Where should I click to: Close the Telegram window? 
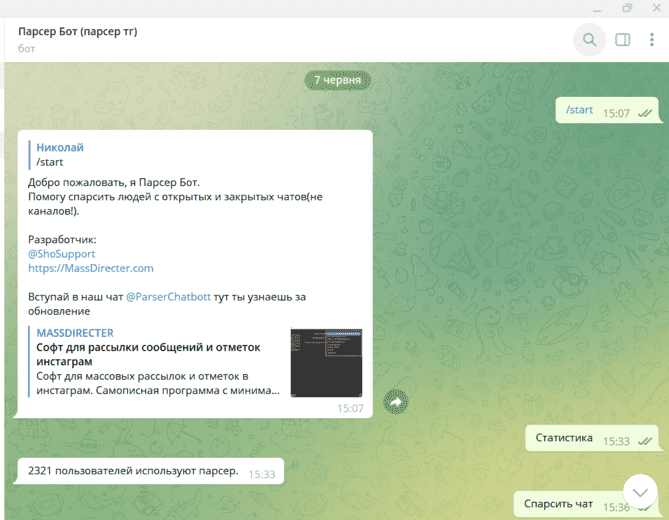656,7
